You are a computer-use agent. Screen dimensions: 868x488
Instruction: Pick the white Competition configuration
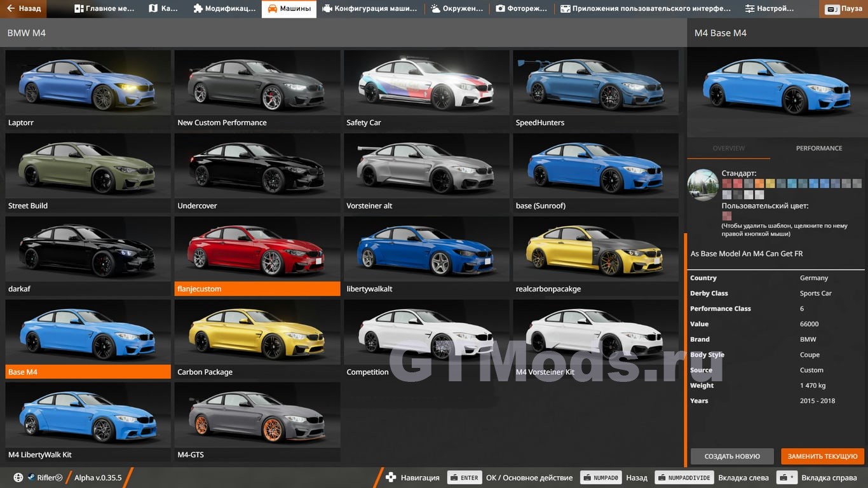coord(426,339)
